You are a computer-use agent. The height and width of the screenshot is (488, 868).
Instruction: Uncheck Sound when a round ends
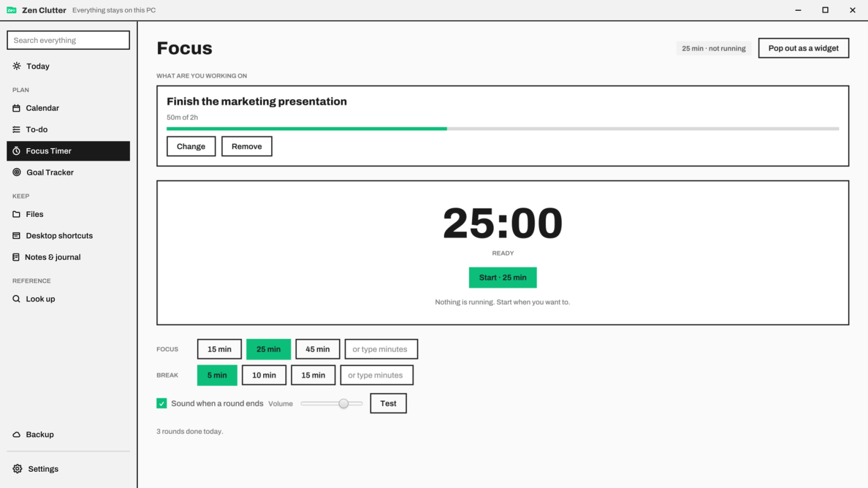pos(162,403)
